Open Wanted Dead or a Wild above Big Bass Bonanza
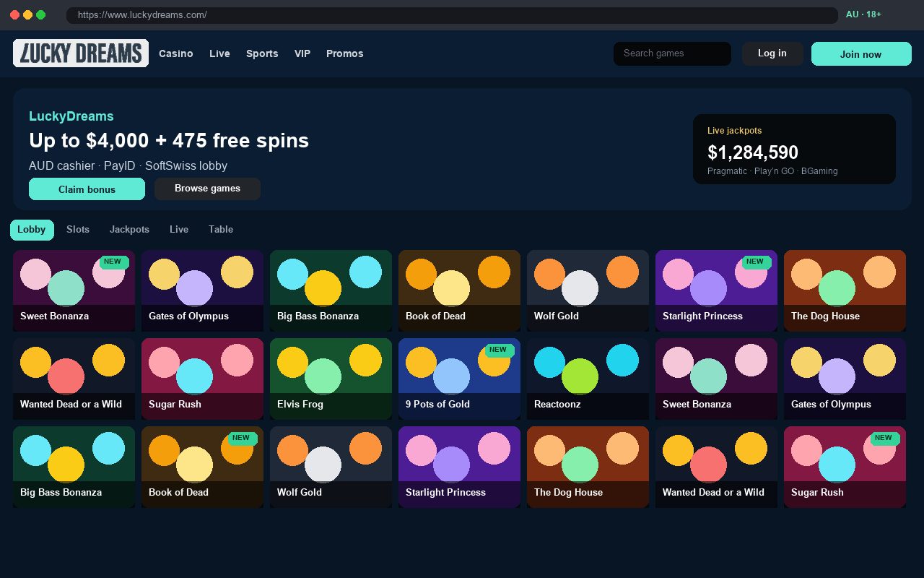Viewport: 924px width, 578px height. point(74,379)
